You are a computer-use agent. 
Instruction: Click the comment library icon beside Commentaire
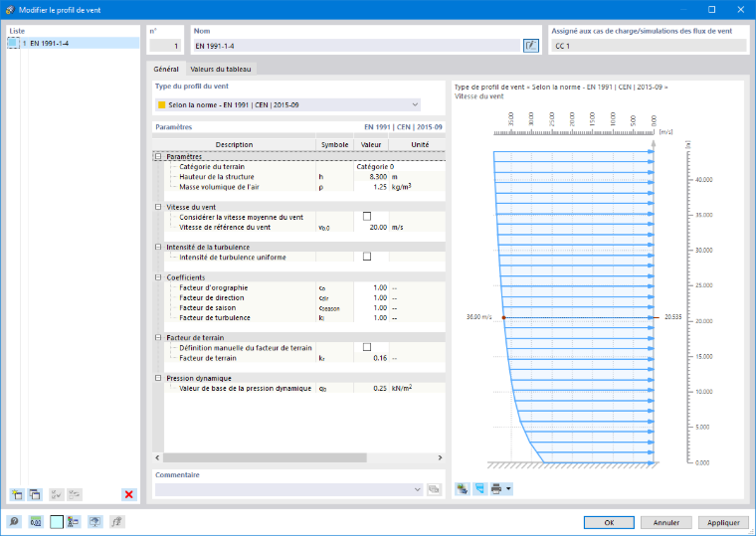(x=434, y=489)
